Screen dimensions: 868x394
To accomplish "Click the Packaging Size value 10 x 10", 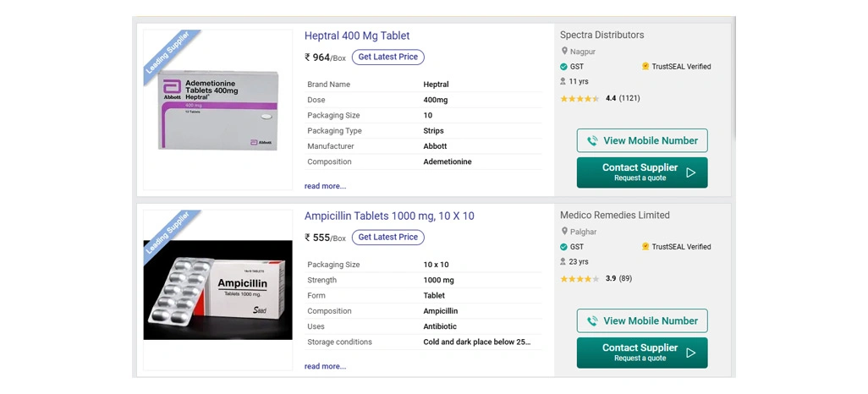I will (437, 265).
